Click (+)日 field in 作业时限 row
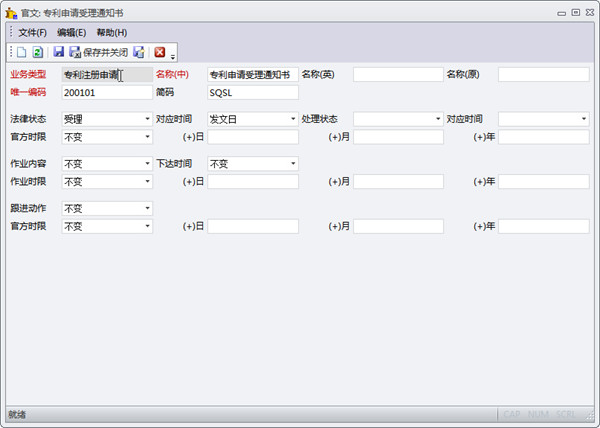The image size is (600, 428). tap(253, 182)
